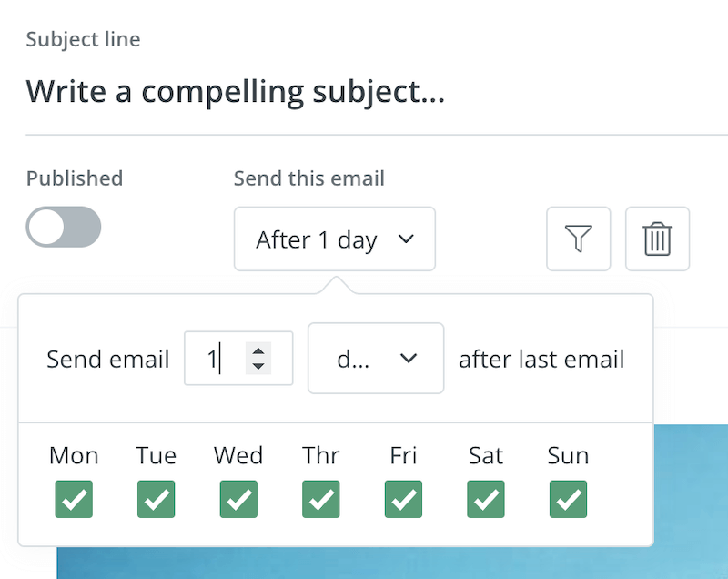Open the After 1 day dropdown

pyautogui.click(x=334, y=239)
